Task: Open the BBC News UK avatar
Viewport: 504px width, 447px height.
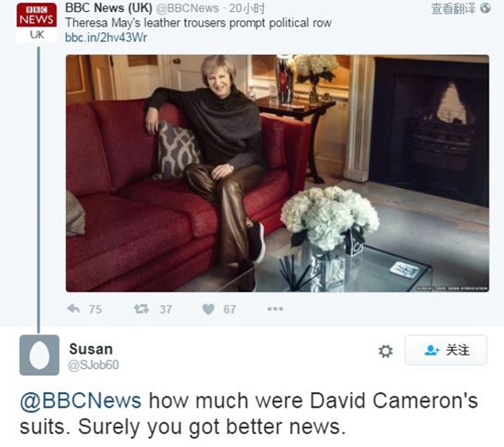Action: point(37,23)
